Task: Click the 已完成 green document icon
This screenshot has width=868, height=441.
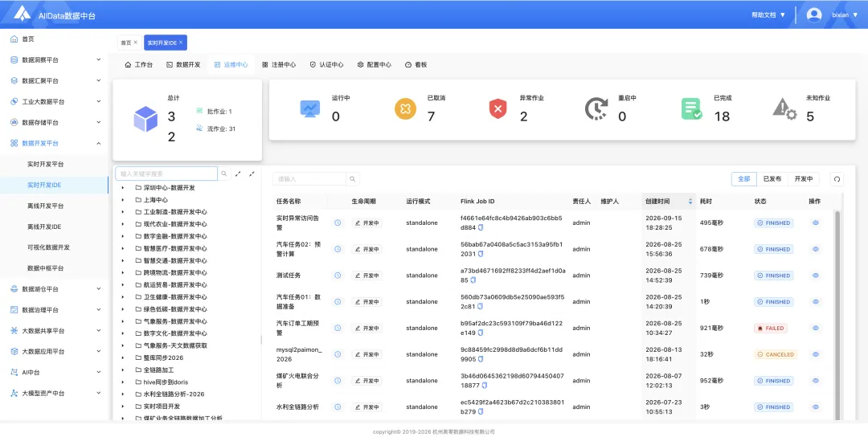Action: pyautogui.click(x=691, y=108)
